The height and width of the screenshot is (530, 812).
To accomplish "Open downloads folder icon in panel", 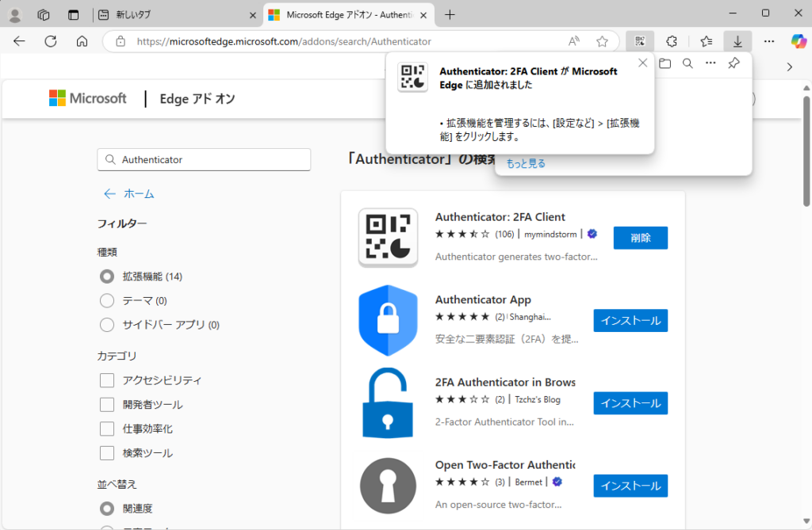I will point(665,63).
